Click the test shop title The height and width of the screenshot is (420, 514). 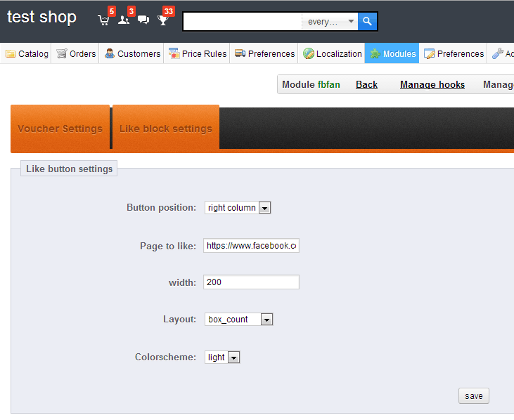coord(41,17)
